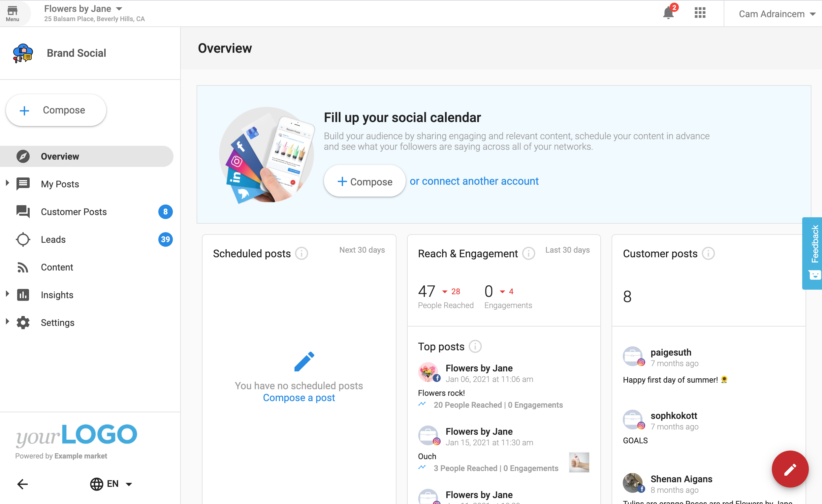
Task: Click the back arrow in sidebar footer
Action: [x=23, y=484]
